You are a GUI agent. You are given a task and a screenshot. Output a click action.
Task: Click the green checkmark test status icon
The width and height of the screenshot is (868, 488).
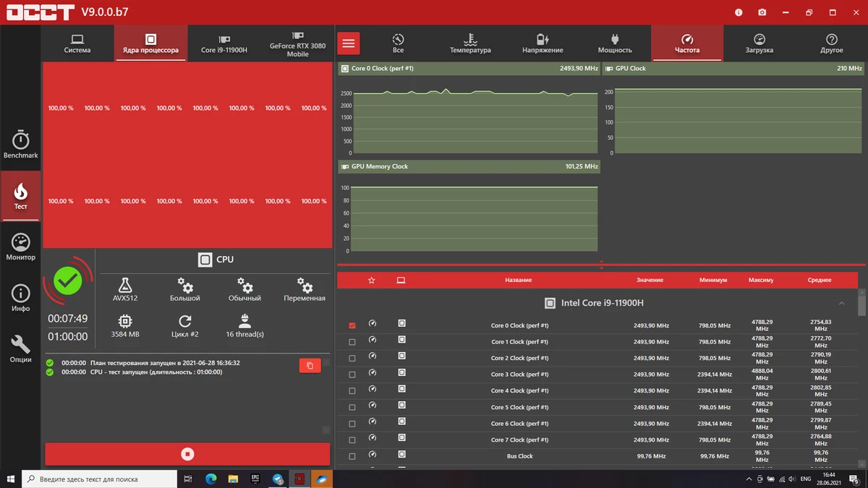(x=68, y=281)
